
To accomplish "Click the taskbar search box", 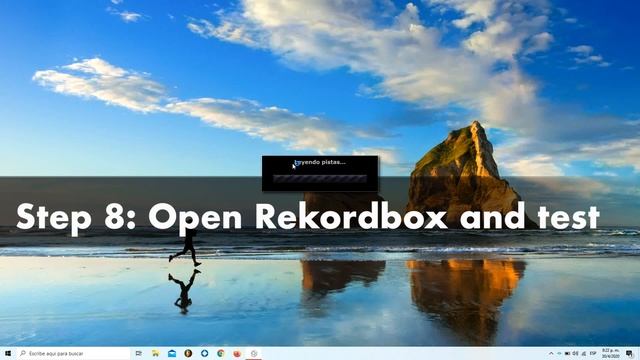I will click(73, 353).
